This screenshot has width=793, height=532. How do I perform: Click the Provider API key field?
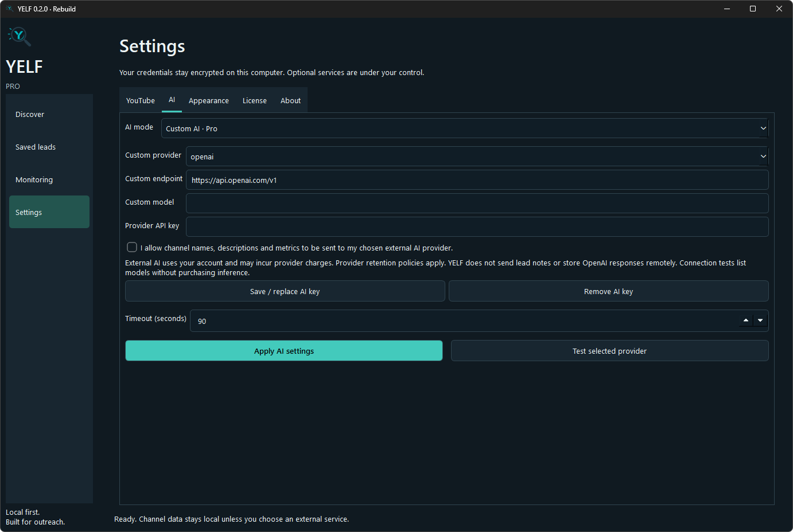(477, 226)
